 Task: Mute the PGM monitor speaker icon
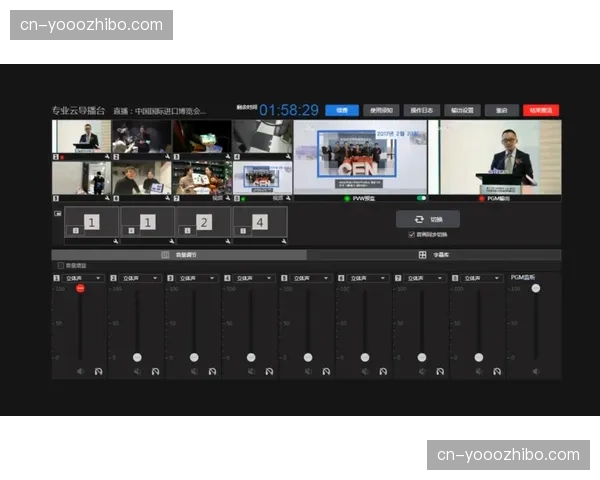point(535,371)
